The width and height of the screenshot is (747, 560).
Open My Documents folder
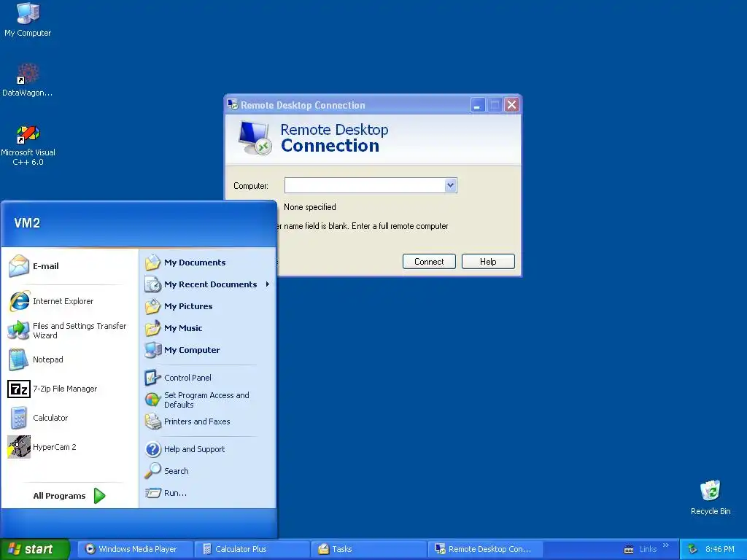pyautogui.click(x=208, y=262)
